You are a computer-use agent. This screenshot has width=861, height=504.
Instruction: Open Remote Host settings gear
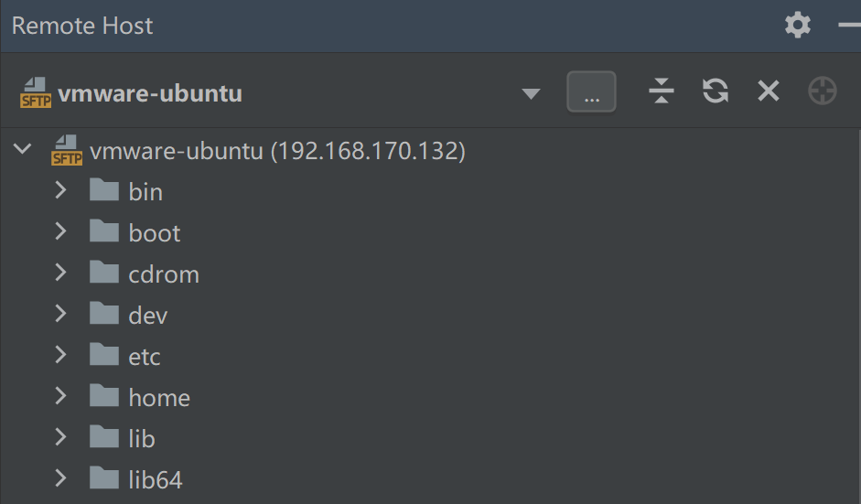(x=798, y=25)
